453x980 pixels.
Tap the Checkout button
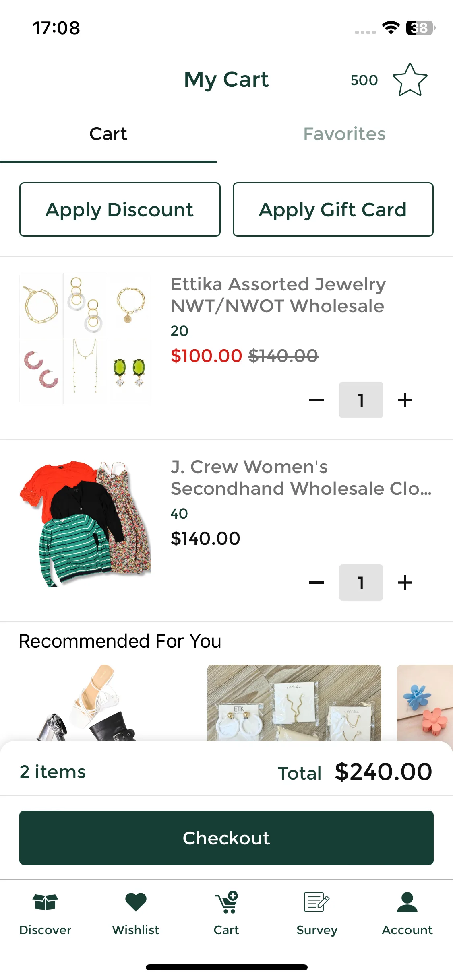226,838
